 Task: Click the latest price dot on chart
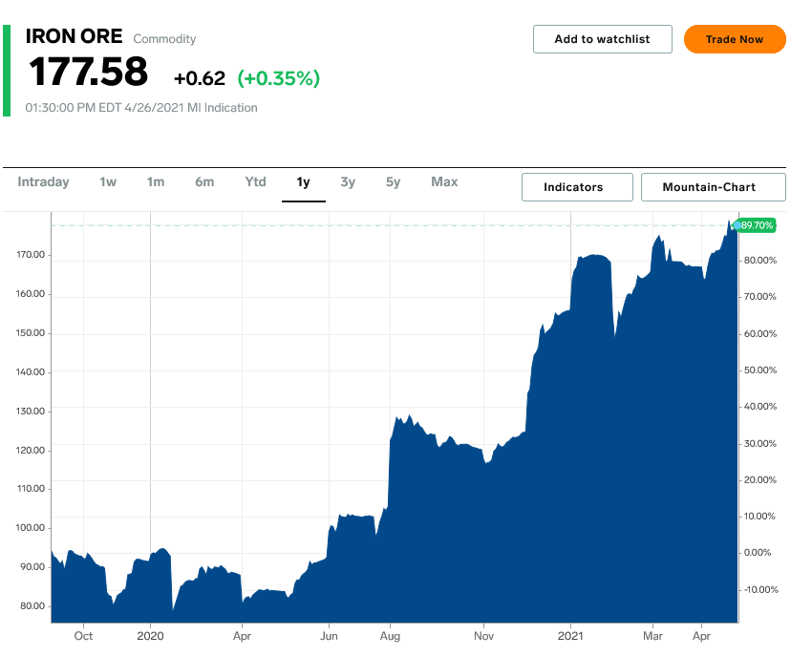737,225
